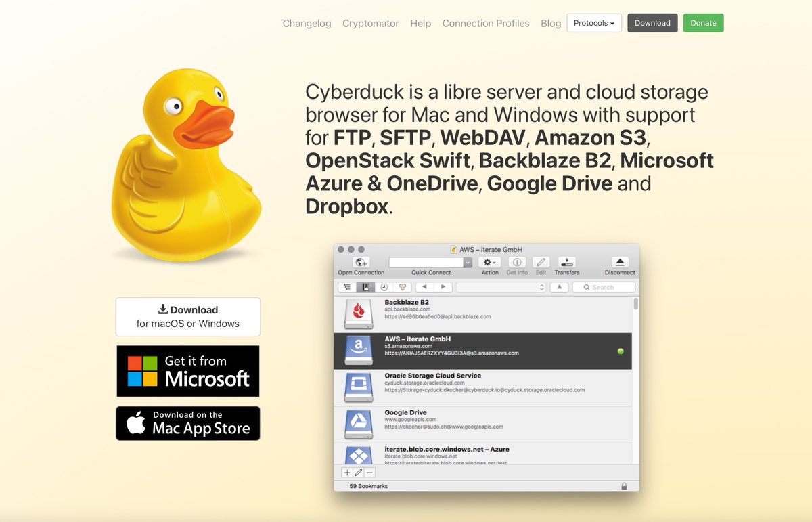Toggle the padlock at the window bottom
The image size is (812, 522).
coord(624,485)
